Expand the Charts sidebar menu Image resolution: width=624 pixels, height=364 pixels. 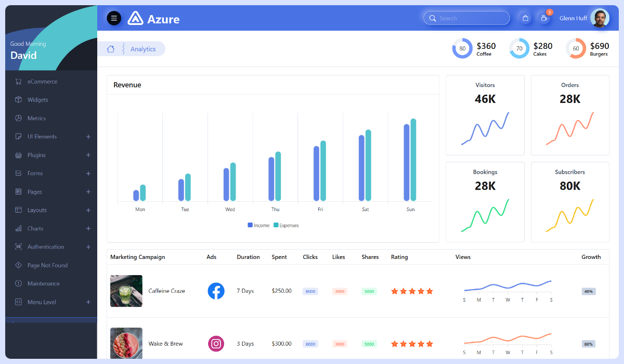point(34,228)
